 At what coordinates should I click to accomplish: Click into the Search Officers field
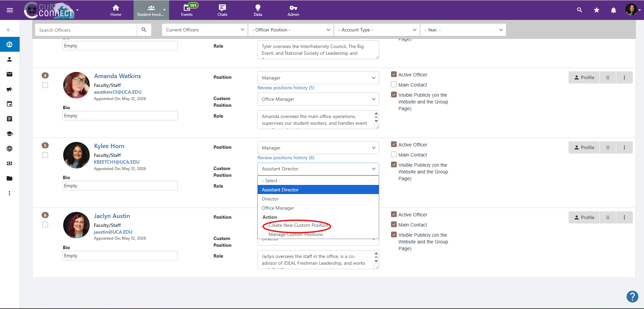tap(86, 30)
